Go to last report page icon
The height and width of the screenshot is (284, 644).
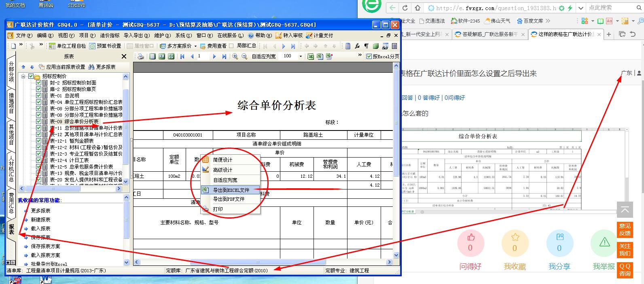click(x=224, y=57)
